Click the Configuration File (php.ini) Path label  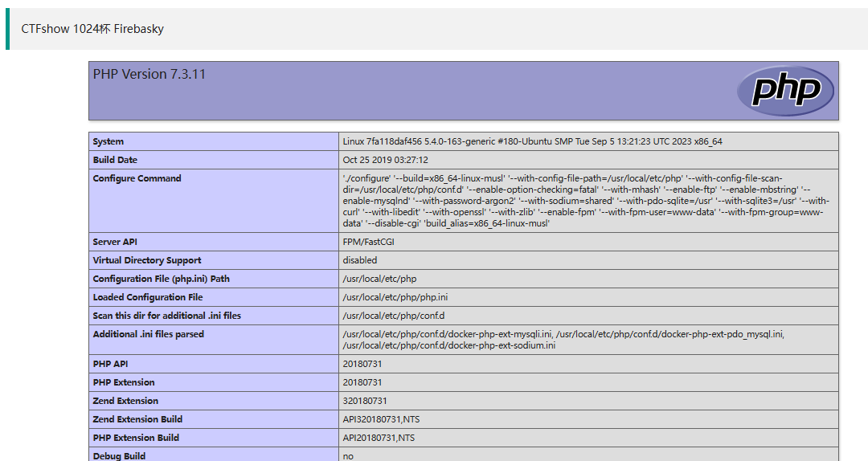(161, 279)
